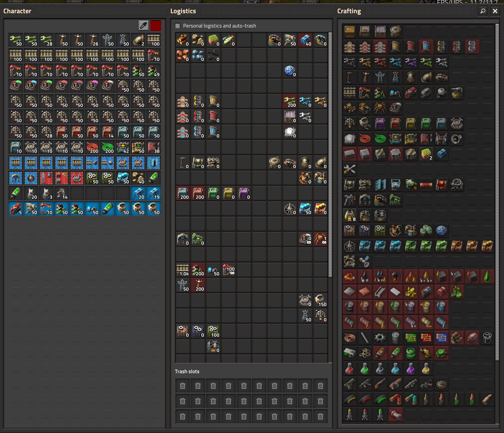
Task: Edit construction robot request of 150
Action: point(321,301)
